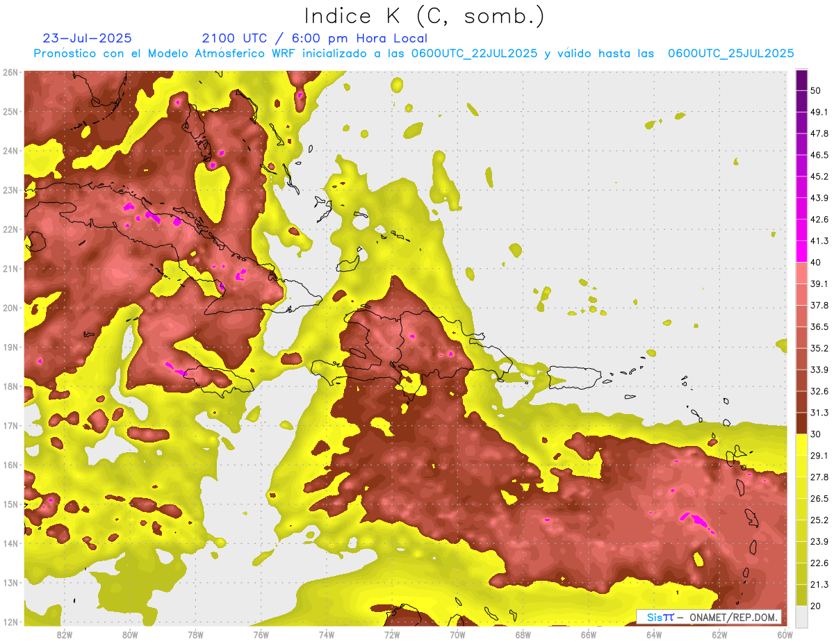The image size is (834, 644).
Task: Click the colorbar value '30'
Action: click(x=815, y=434)
